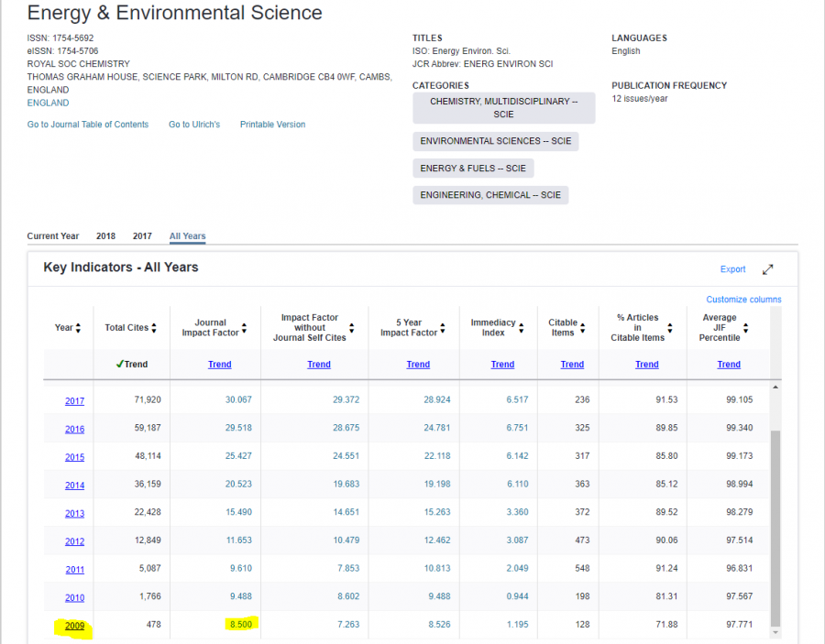Open the 2009 year row link
This screenshot has height=644, width=825.
point(74,627)
